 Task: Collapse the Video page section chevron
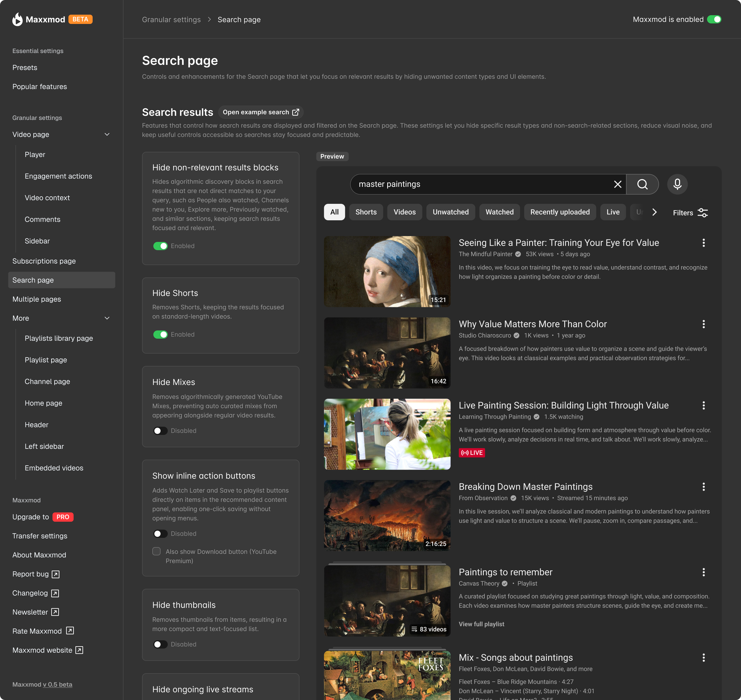(x=107, y=134)
